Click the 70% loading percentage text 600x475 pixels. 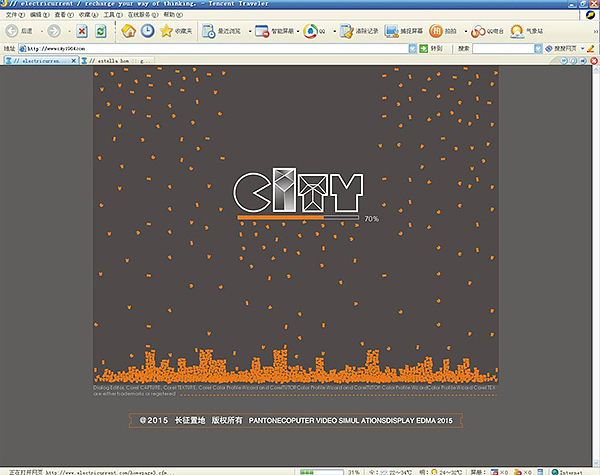point(371,219)
